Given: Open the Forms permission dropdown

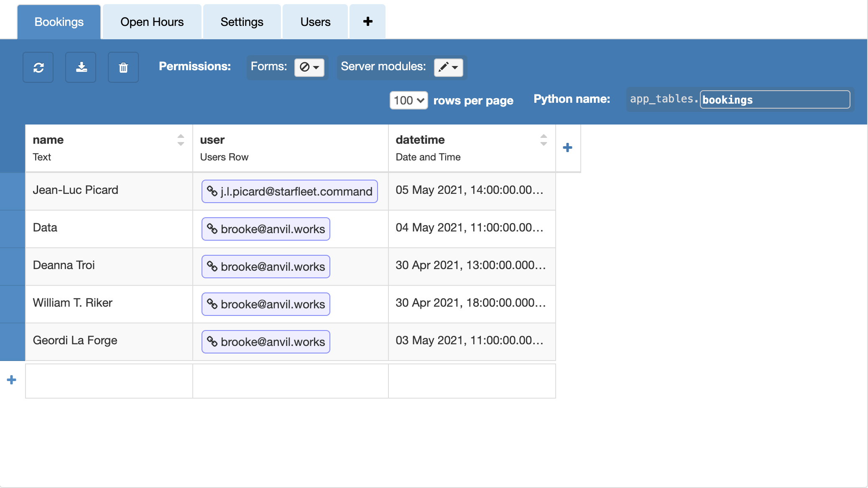Looking at the screenshot, I should click(309, 67).
